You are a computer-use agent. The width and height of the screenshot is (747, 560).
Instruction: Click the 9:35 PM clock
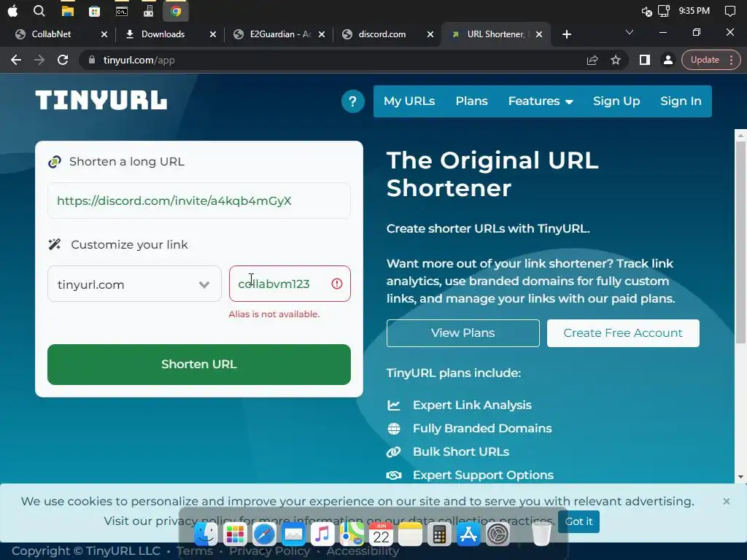pos(694,10)
